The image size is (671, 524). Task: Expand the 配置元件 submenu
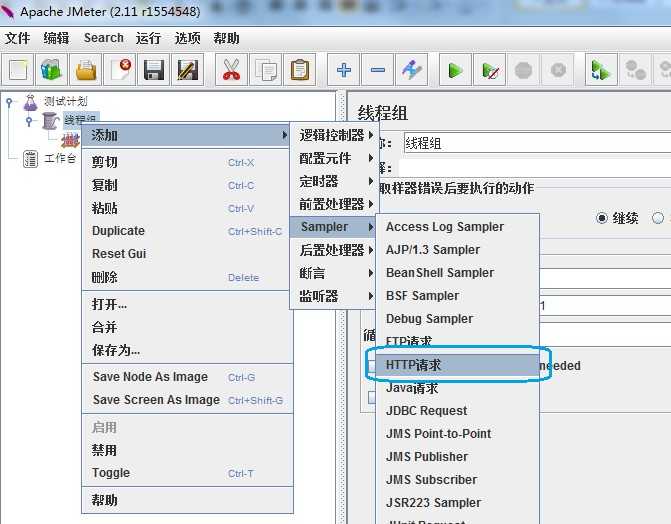coord(334,158)
